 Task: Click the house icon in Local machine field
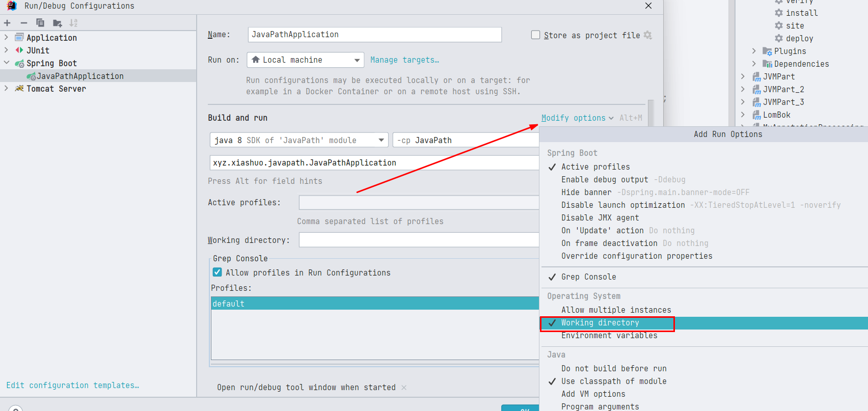[x=256, y=60]
